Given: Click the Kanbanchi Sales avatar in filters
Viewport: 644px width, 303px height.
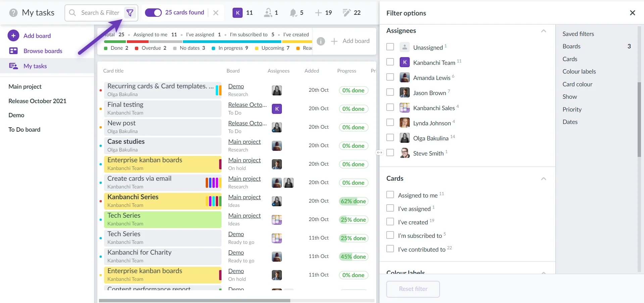Looking at the screenshot, I should point(405,107).
